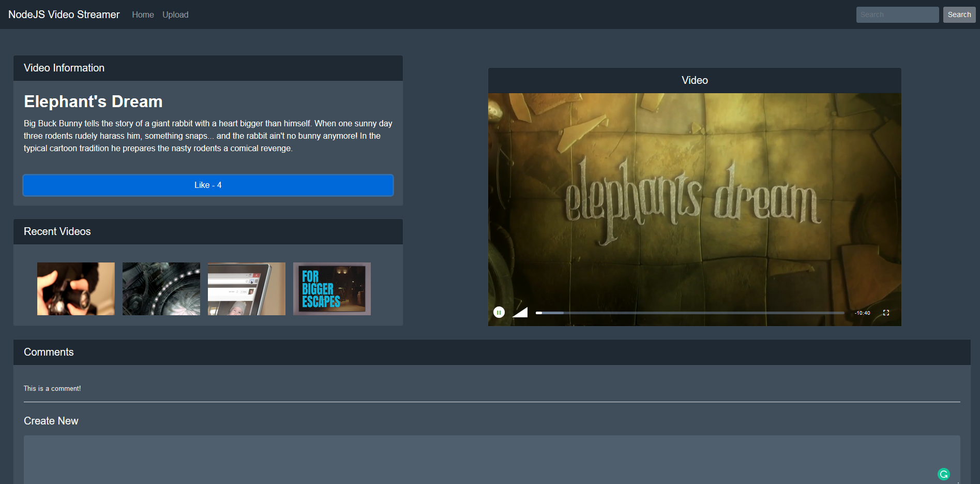Focus the Search input field
The width and height of the screenshot is (980, 484).
(897, 14)
